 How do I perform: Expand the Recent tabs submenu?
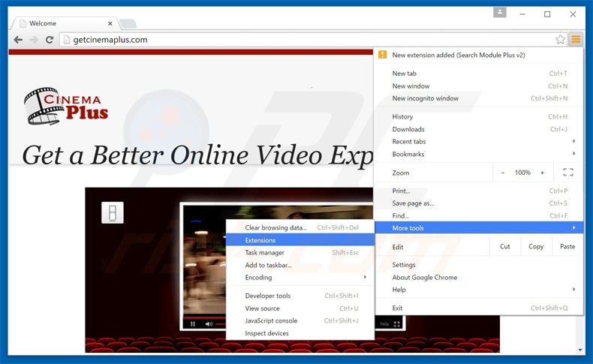pyautogui.click(x=478, y=142)
